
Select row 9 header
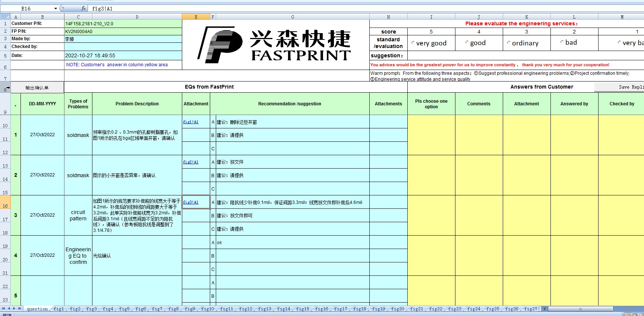pos(5,104)
